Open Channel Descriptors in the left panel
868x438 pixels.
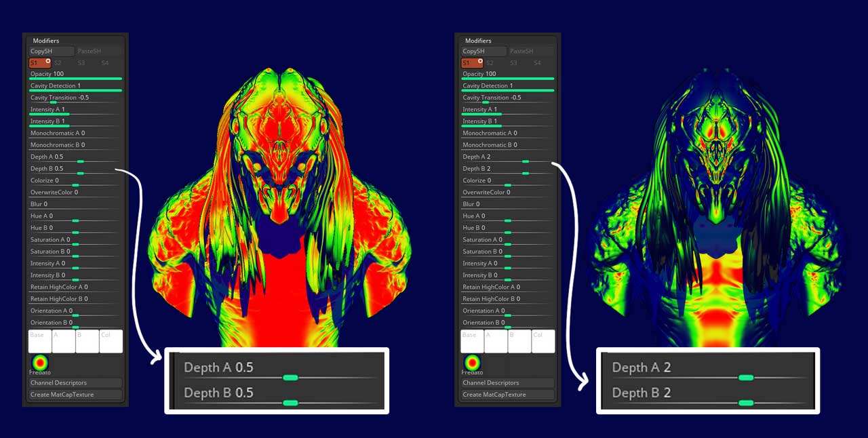(75, 383)
